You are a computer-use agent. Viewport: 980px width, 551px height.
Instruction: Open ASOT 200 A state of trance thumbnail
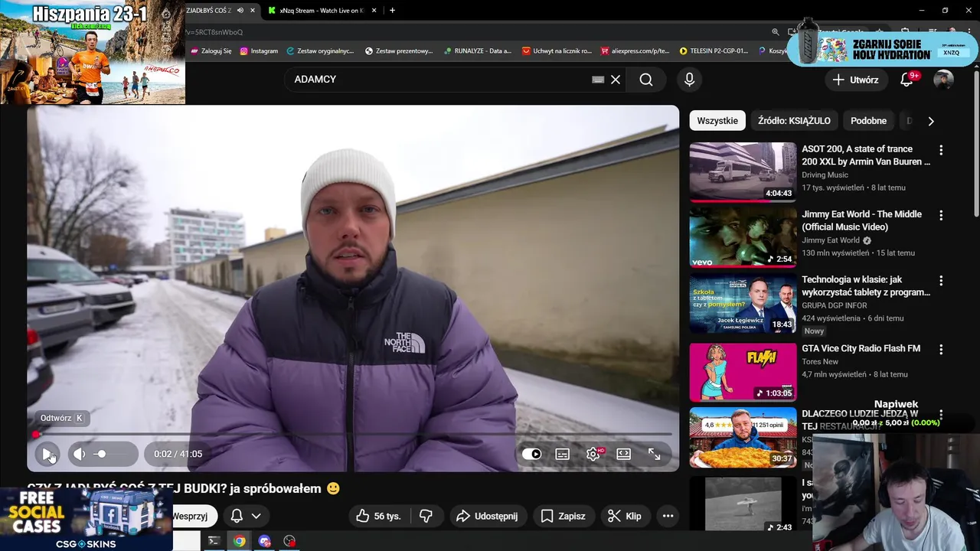tap(743, 172)
